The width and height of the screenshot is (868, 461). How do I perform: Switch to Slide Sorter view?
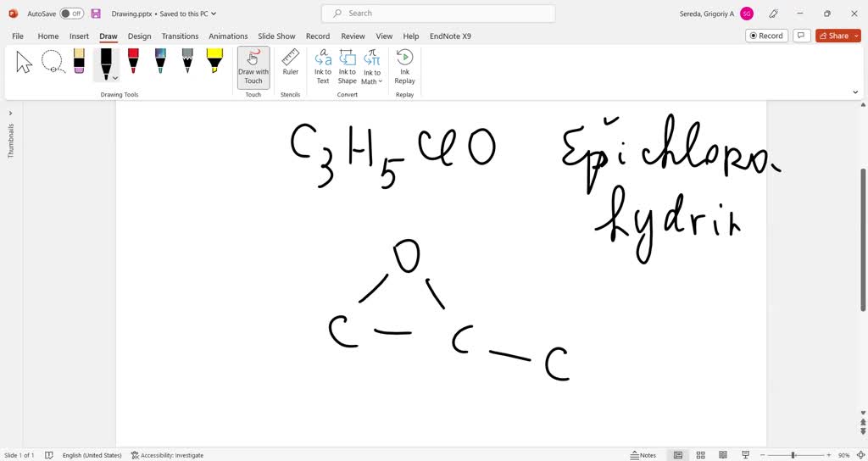700,455
